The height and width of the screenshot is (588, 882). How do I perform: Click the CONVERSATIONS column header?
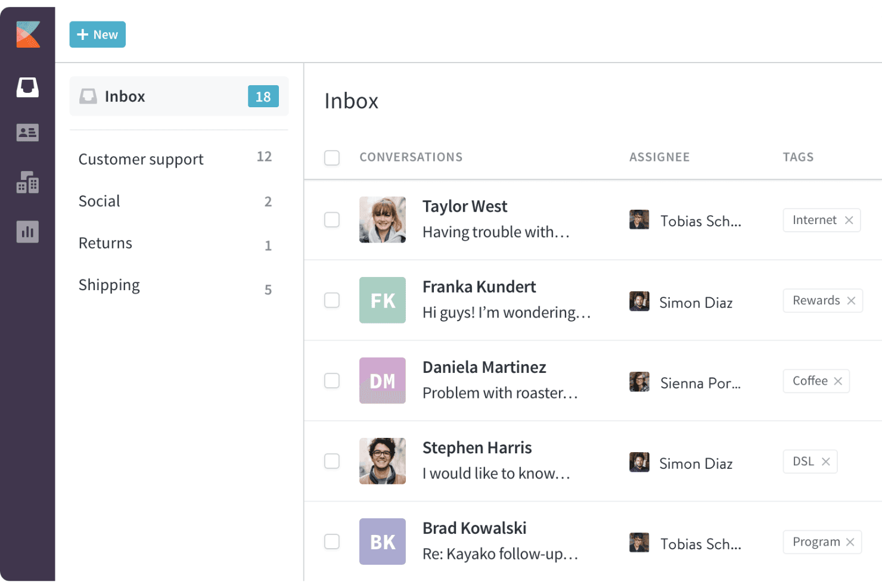tap(411, 157)
